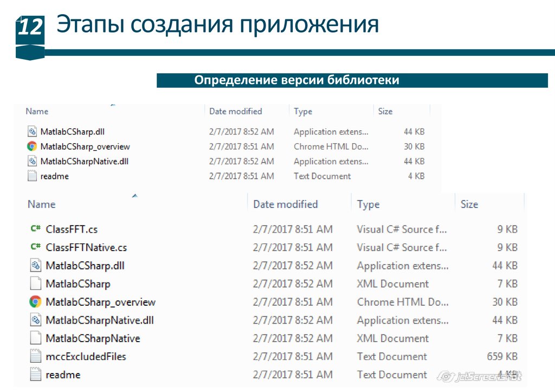Click the Chrome icon in the upper file list
Screen dimensions: 555x392
tap(32, 146)
